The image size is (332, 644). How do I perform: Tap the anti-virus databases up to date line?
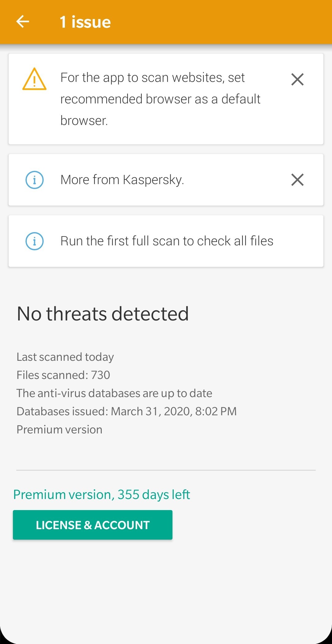114,393
